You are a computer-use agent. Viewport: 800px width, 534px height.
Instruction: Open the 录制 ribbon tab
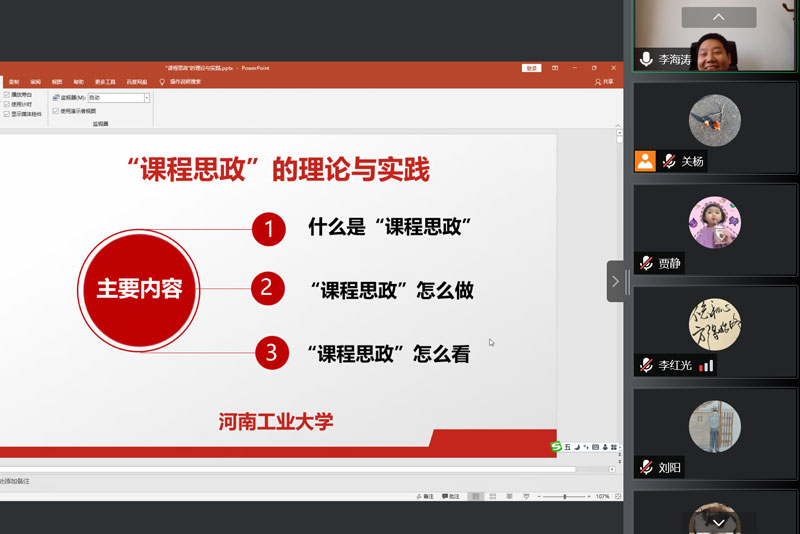[14, 82]
